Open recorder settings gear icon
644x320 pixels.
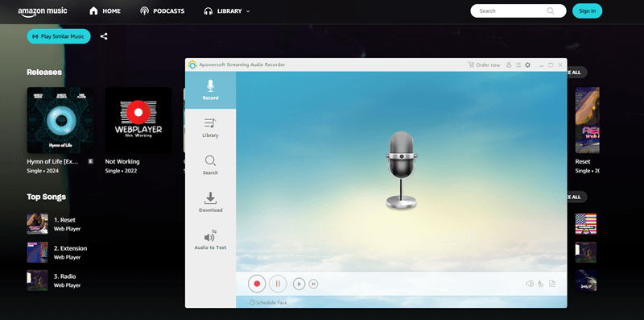tap(528, 65)
